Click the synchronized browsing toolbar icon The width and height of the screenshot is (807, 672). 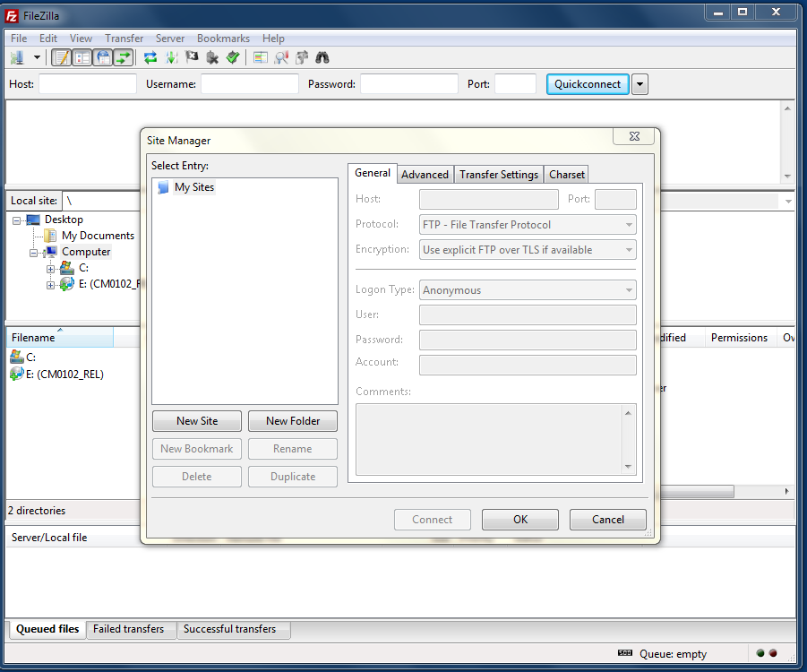302,57
